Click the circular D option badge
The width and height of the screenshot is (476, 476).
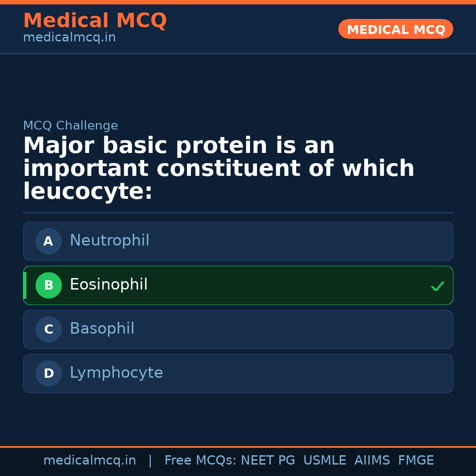pyautogui.click(x=48, y=373)
